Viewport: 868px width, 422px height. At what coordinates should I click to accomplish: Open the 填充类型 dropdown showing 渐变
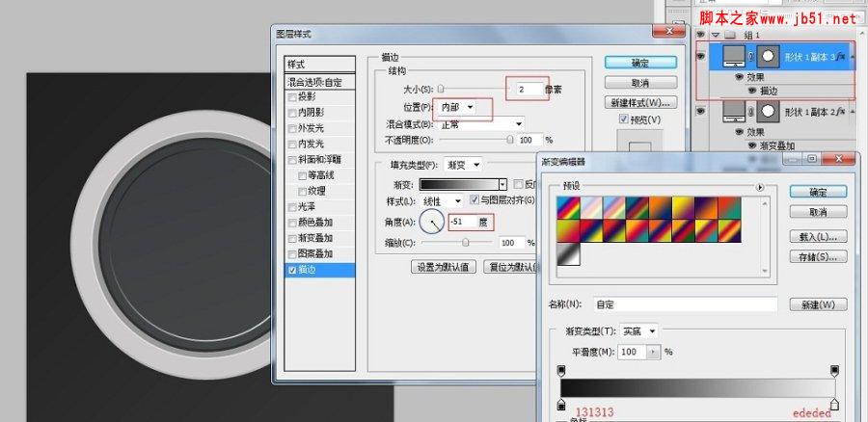point(463,164)
